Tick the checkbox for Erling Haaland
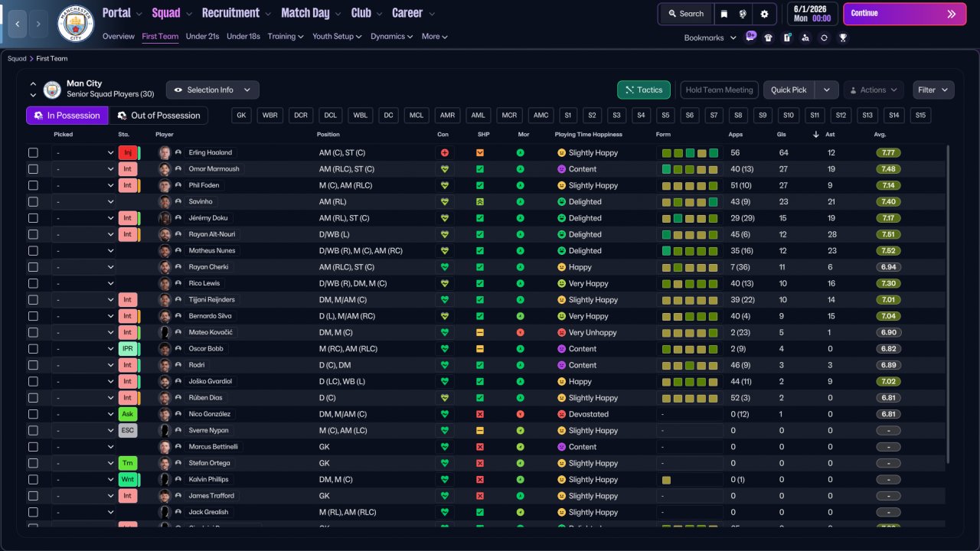The image size is (980, 551). pyautogui.click(x=33, y=153)
